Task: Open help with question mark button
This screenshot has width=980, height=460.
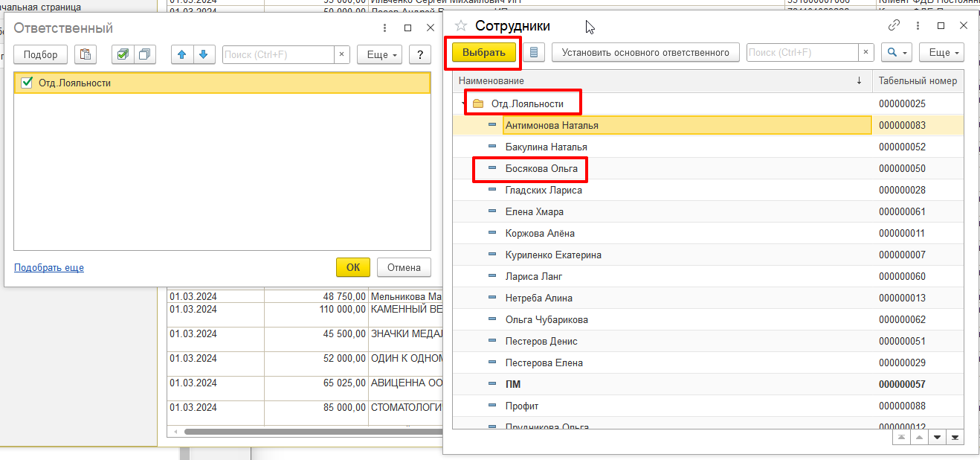Action: tap(420, 54)
